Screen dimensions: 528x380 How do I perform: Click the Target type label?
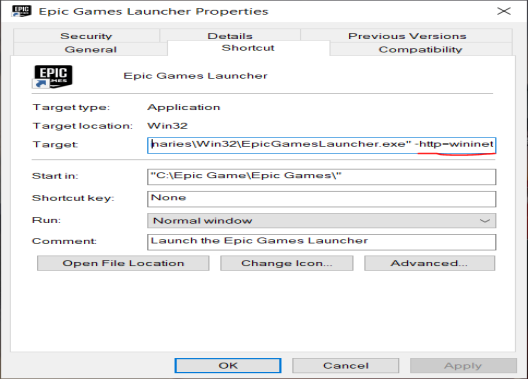click(x=71, y=107)
